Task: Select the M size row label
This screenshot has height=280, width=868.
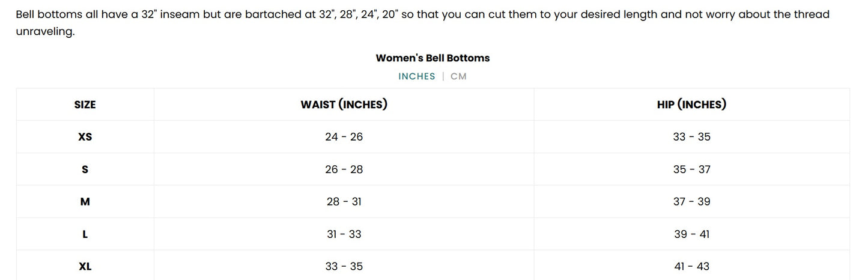Action: point(85,202)
